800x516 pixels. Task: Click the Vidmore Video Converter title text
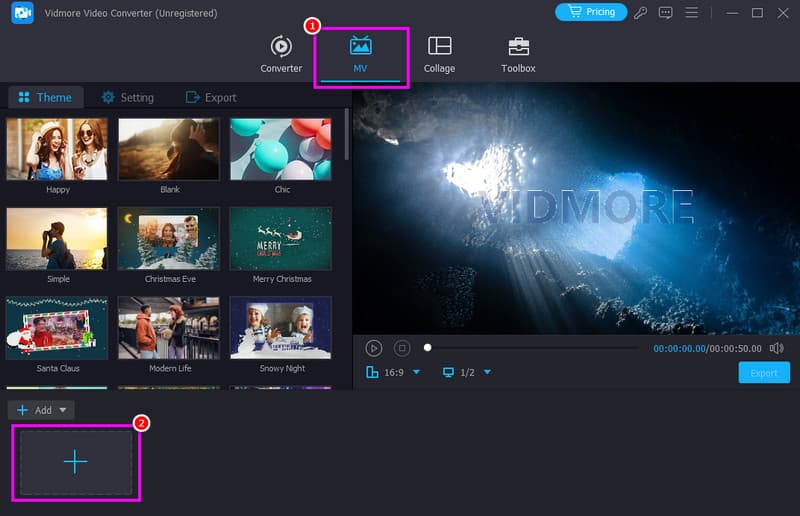coord(131,13)
